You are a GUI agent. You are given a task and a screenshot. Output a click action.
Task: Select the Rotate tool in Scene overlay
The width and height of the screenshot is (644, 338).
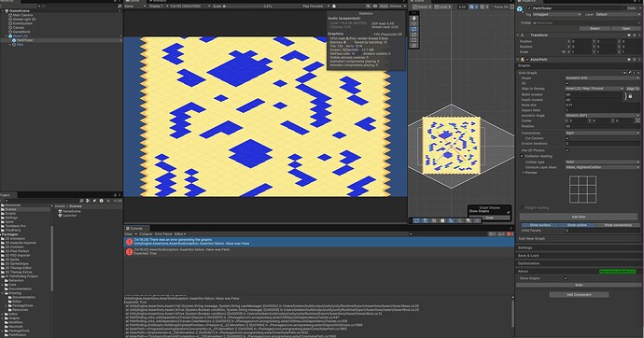[414, 29]
